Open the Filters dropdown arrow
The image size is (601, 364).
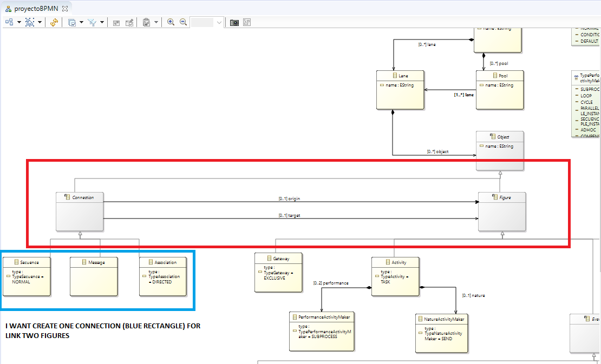[102, 23]
